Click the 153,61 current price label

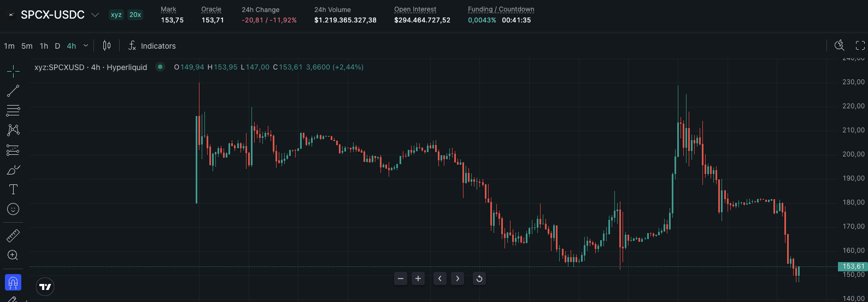pyautogui.click(x=853, y=266)
